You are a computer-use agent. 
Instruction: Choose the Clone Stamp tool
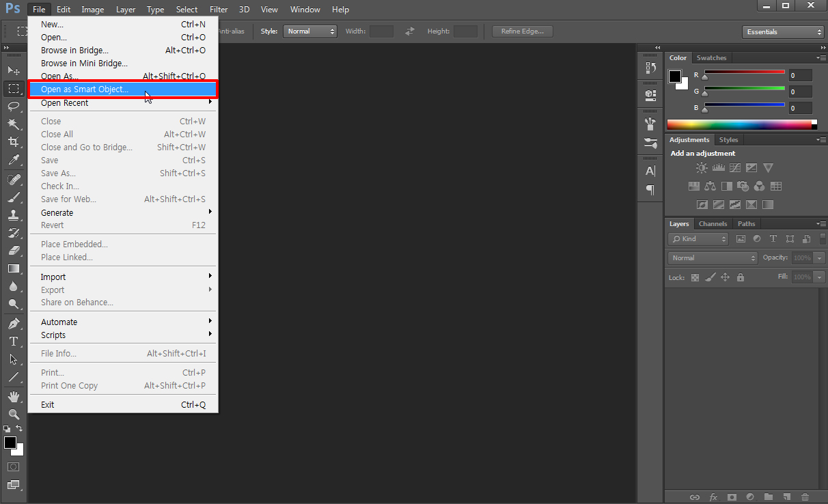click(x=13, y=214)
